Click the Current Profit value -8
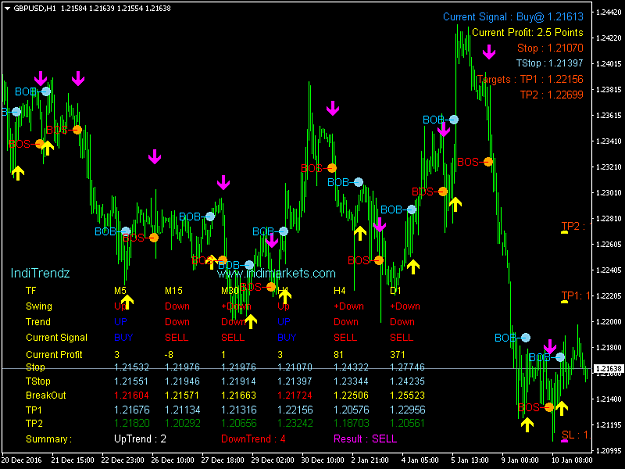This screenshot has height=469, width=625. (169, 355)
